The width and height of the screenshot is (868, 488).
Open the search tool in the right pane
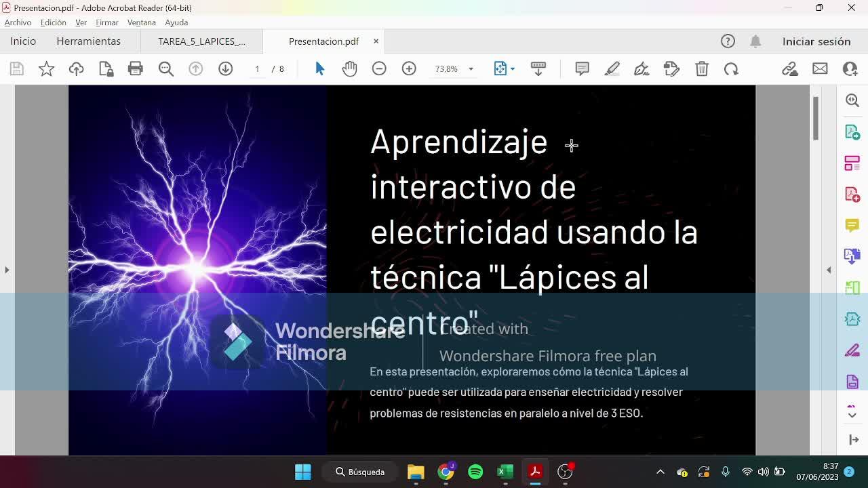[852, 100]
